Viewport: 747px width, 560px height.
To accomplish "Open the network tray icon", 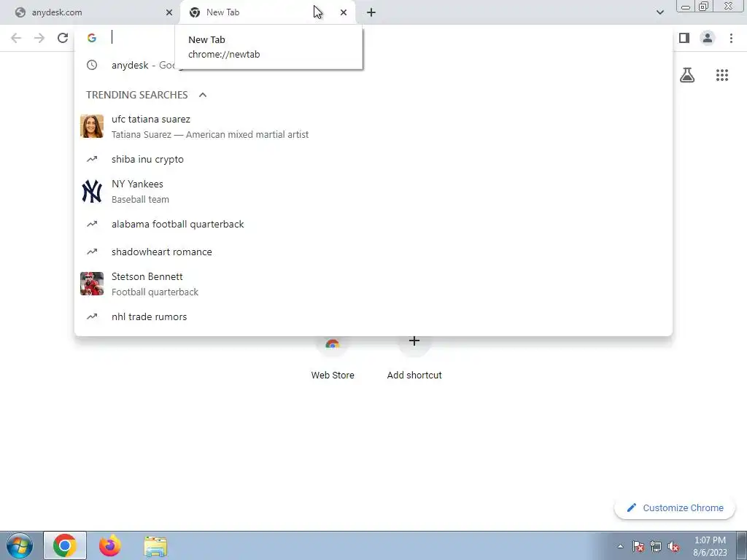I will (656, 547).
